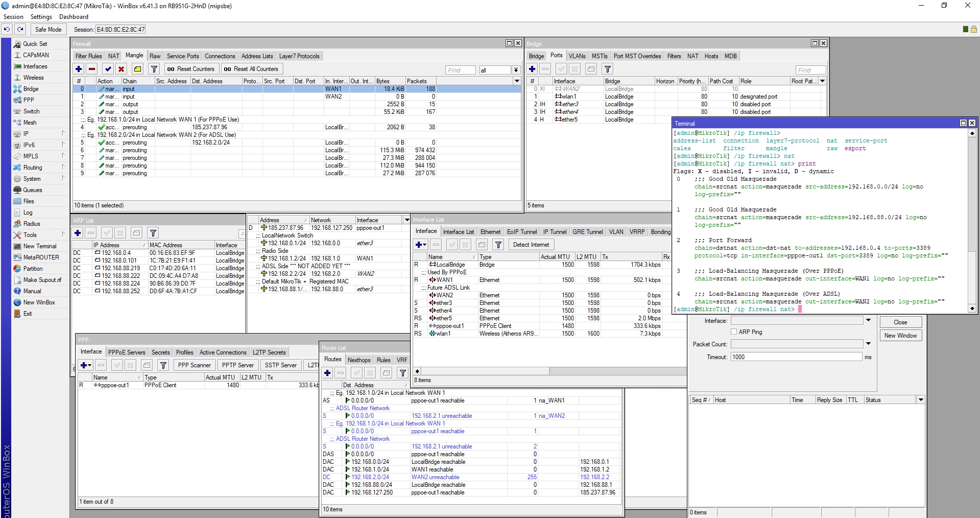The image size is (980, 518).
Task: Click PPP Scanner button
Action: tap(194, 365)
